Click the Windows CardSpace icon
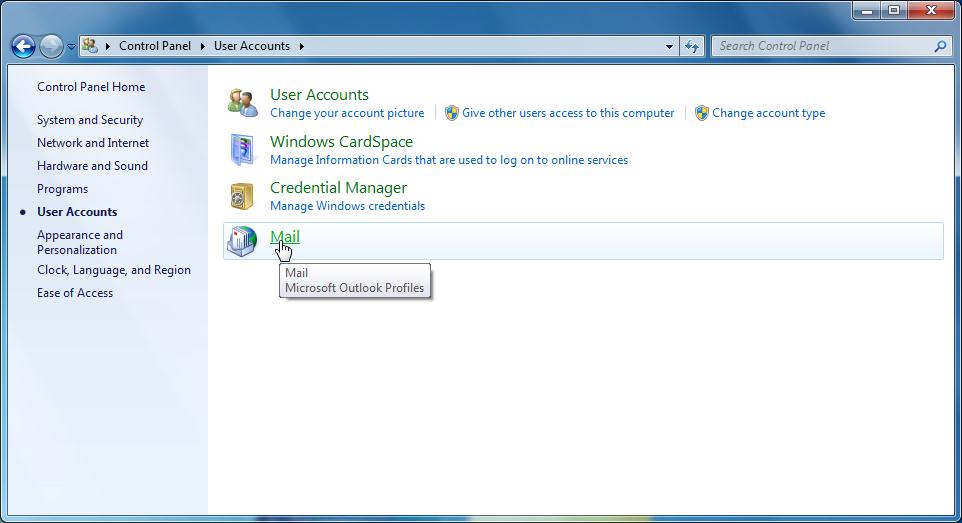The width and height of the screenshot is (962, 523). (x=242, y=149)
